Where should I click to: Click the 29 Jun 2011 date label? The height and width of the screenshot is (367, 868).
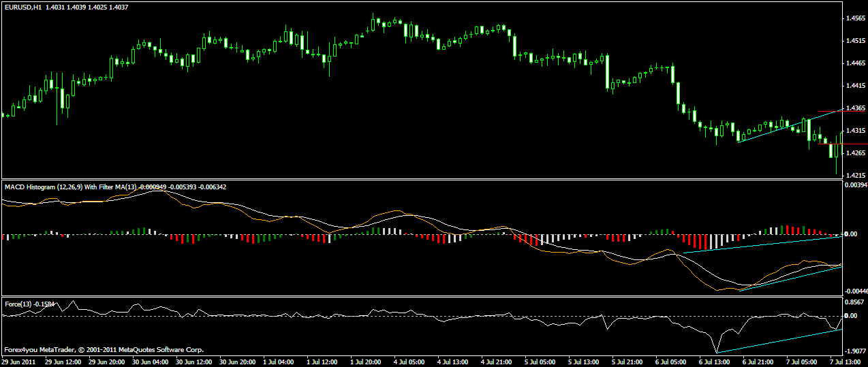click(x=18, y=362)
